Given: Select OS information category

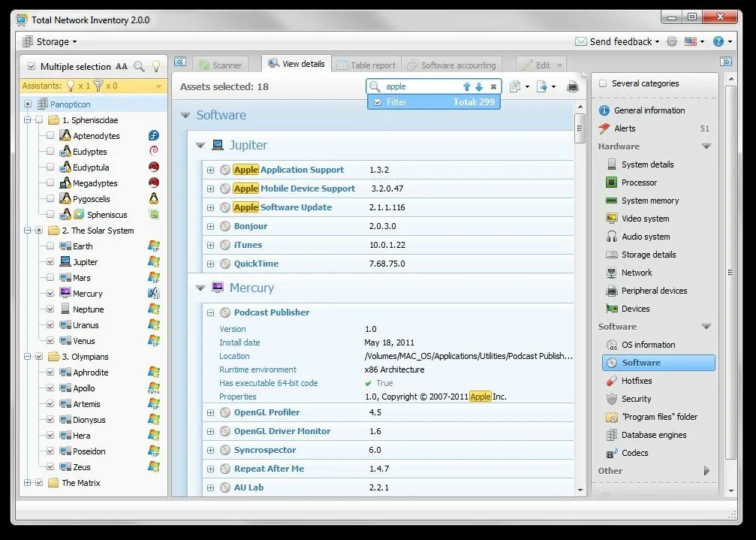Looking at the screenshot, I should [641, 345].
